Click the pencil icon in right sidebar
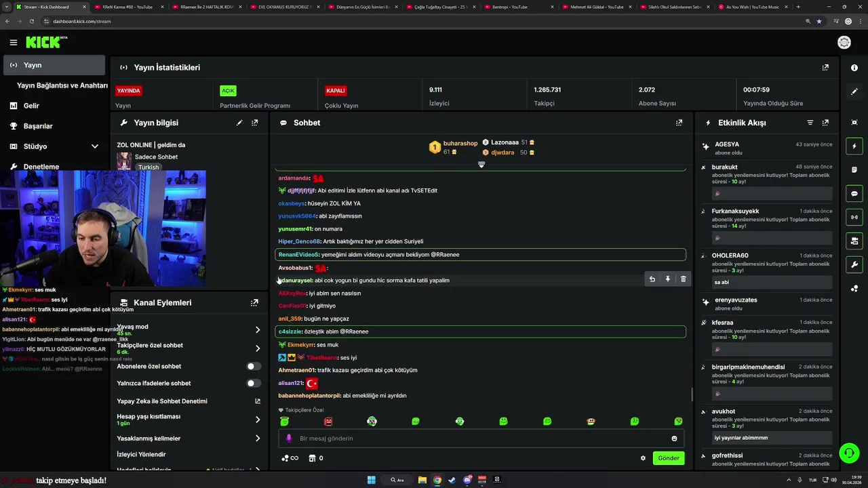 tap(854, 91)
